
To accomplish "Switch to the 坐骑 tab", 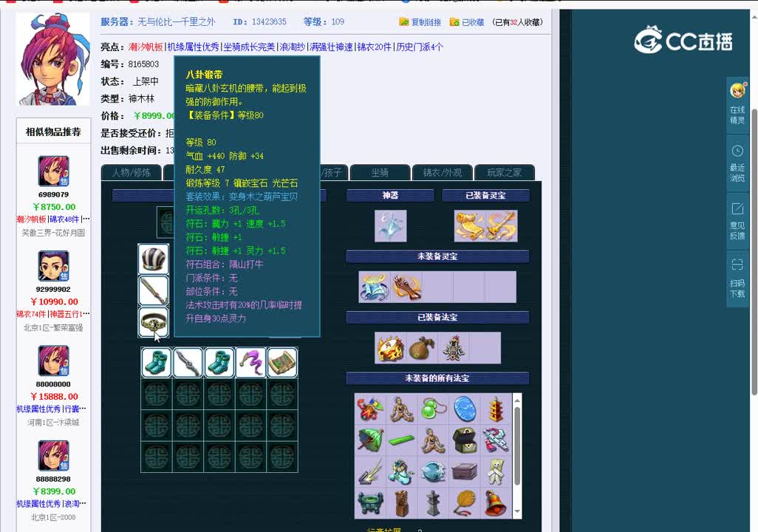I will 380,173.
